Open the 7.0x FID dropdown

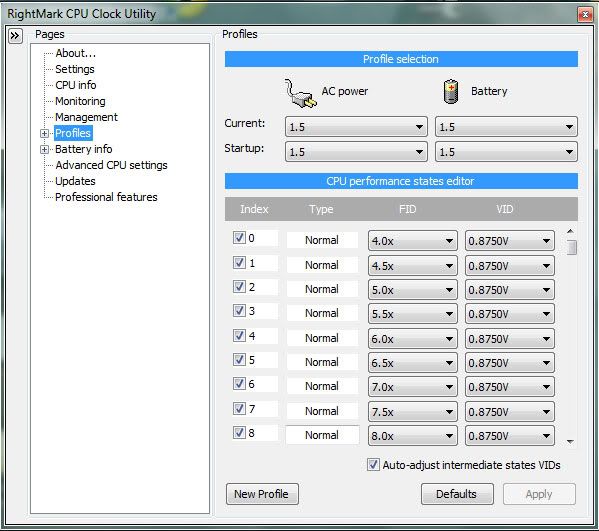(413, 387)
